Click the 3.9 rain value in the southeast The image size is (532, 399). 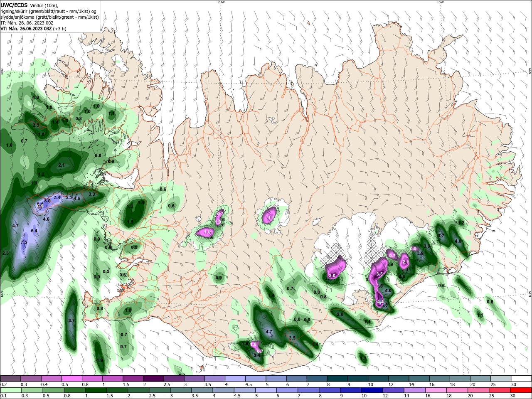(420, 253)
